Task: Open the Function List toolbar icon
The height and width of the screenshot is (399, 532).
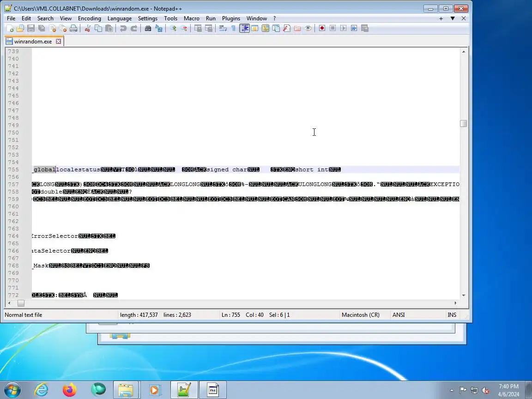Action: tap(287, 28)
